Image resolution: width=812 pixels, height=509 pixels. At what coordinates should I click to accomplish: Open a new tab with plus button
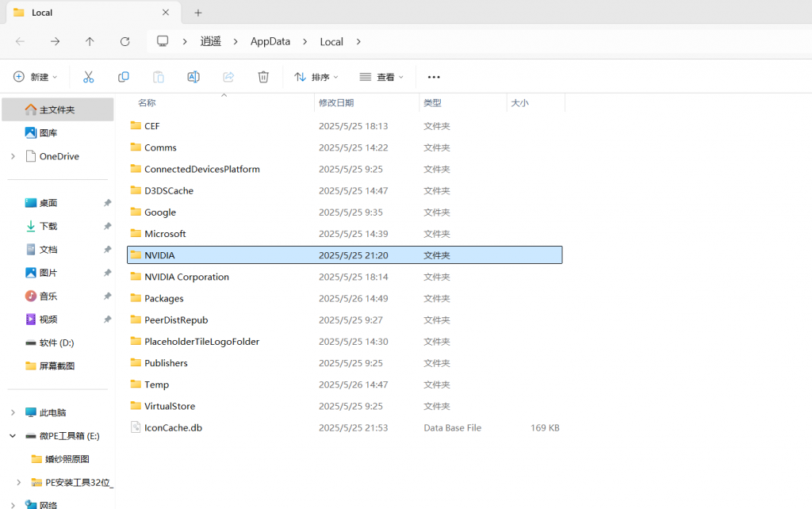pyautogui.click(x=198, y=13)
